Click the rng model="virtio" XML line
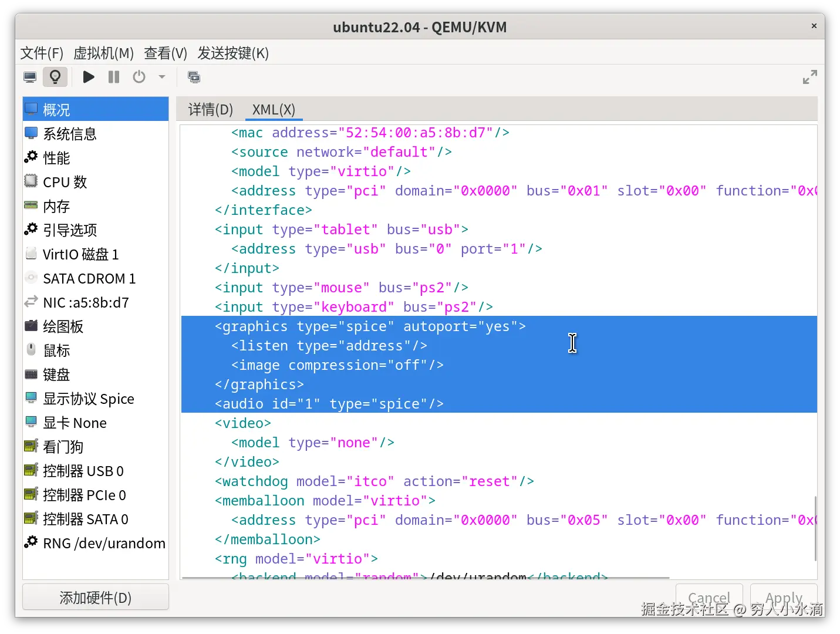Viewport: 840px width, 634px height. click(296, 559)
